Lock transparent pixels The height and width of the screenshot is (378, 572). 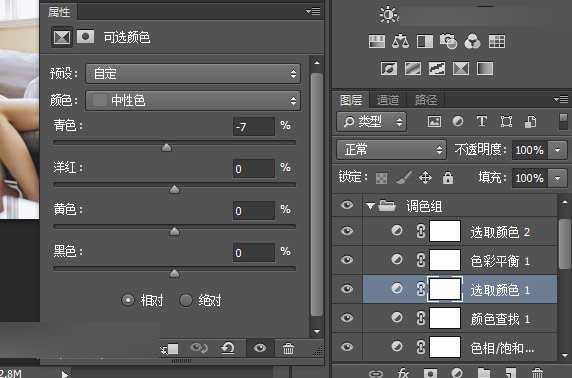382,178
